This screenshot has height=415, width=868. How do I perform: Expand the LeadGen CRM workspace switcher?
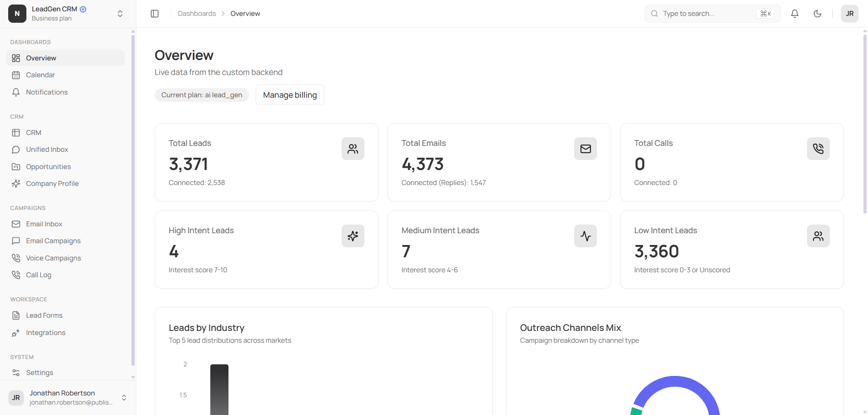[x=120, y=14]
